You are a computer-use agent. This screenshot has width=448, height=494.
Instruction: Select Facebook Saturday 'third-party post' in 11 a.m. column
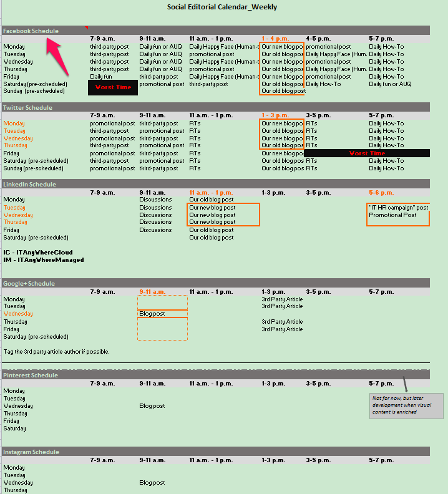point(208,84)
